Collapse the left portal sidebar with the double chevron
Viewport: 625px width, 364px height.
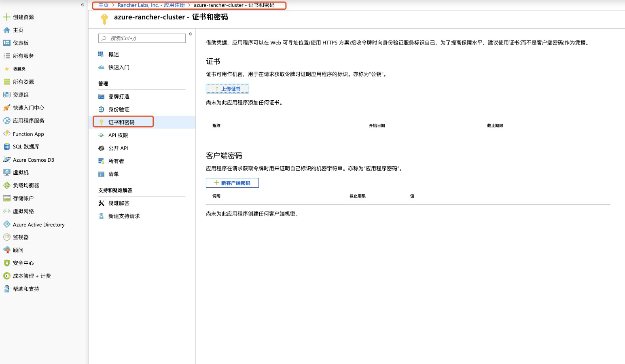point(83,5)
